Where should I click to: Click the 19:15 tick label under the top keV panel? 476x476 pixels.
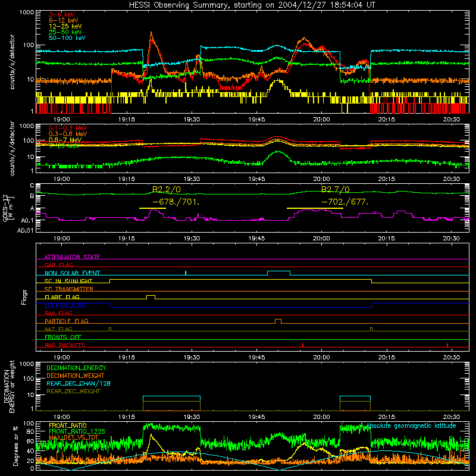click(x=127, y=120)
